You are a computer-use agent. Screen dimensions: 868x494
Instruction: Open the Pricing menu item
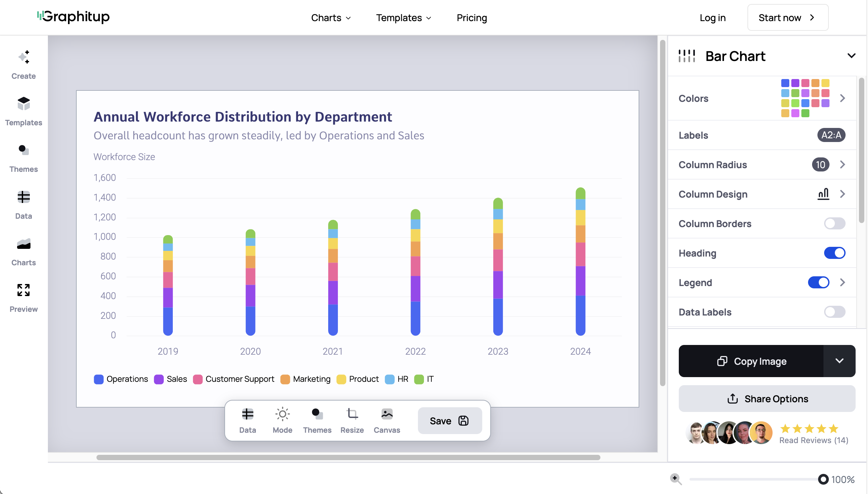(x=472, y=18)
